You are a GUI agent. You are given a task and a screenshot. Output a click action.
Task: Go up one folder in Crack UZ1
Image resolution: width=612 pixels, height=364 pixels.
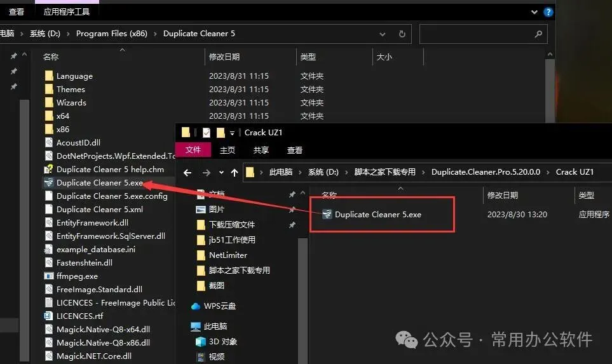pyautogui.click(x=235, y=172)
